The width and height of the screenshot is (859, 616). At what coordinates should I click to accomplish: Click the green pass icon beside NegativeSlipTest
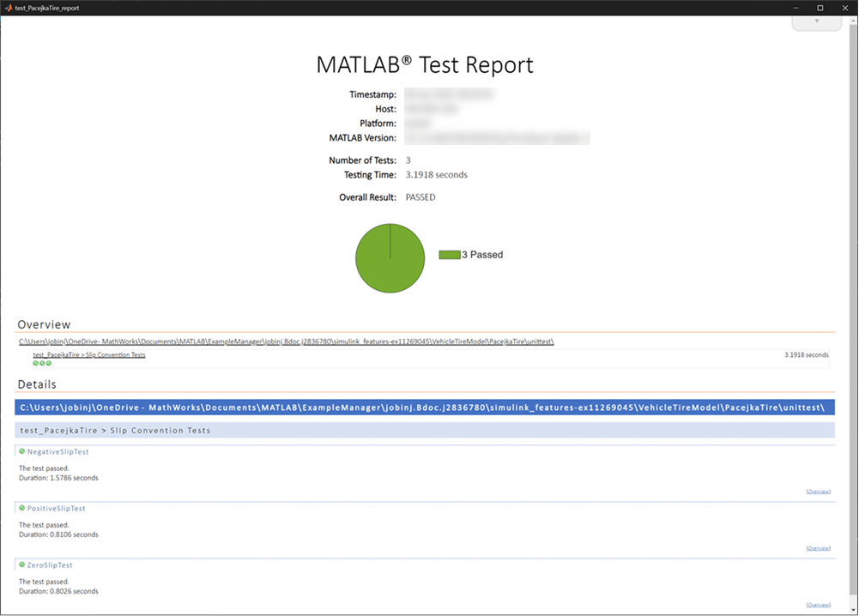tap(22, 451)
